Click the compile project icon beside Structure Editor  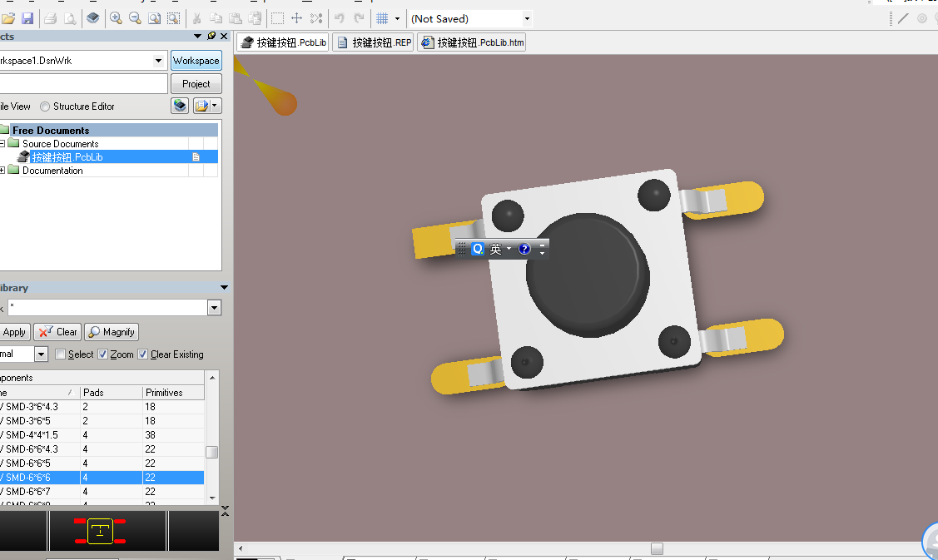point(180,106)
